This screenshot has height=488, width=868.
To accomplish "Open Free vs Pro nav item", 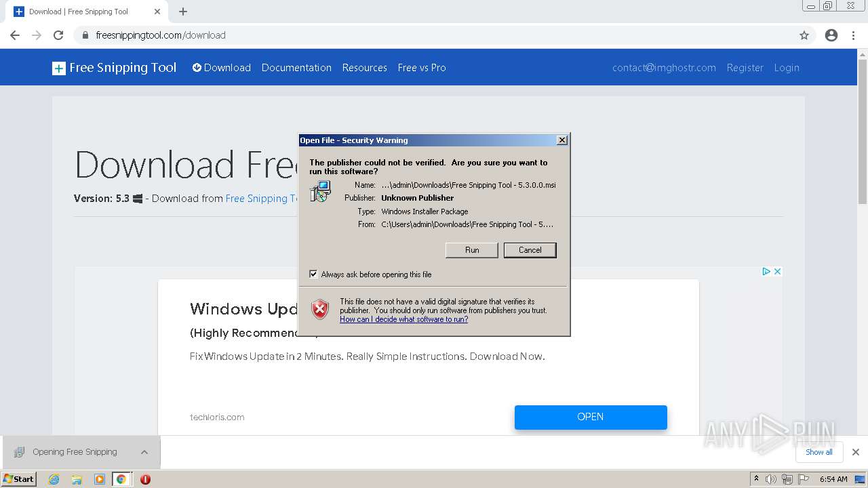I will point(422,68).
